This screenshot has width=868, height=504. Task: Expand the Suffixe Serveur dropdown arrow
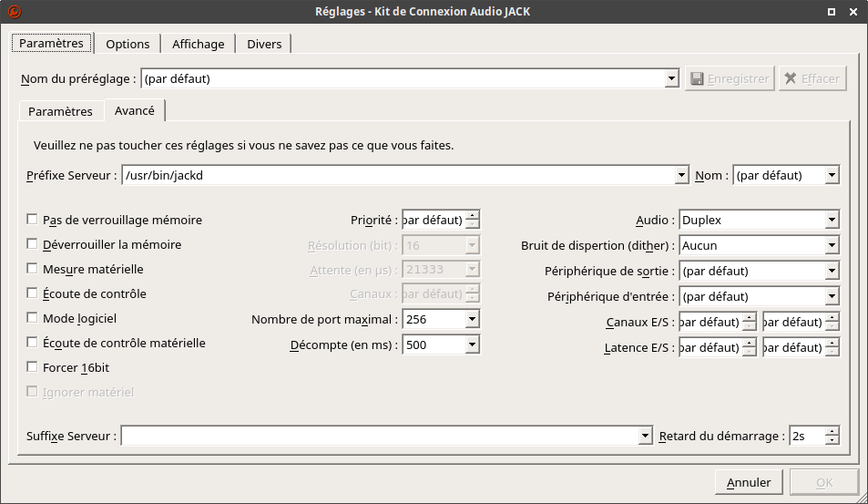pyautogui.click(x=645, y=436)
